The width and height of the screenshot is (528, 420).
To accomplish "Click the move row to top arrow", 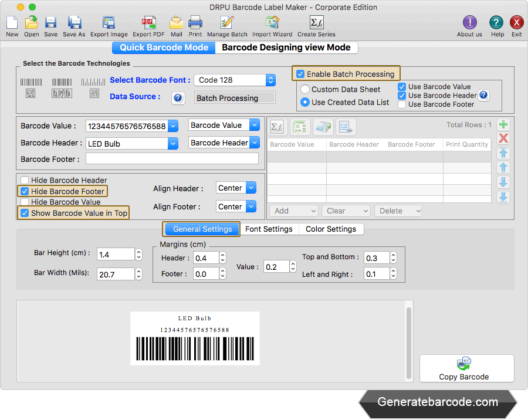I will point(503,154).
